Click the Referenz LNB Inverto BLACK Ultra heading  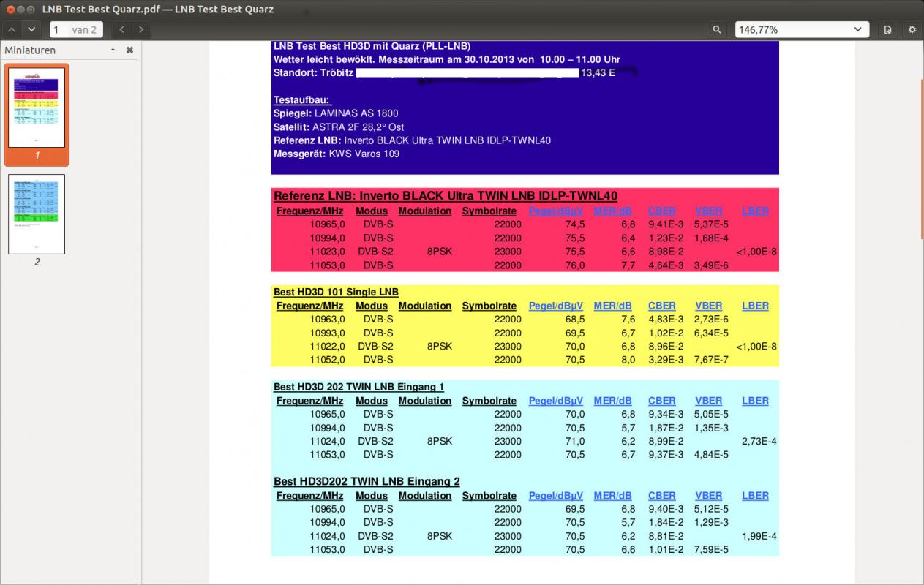coord(446,196)
